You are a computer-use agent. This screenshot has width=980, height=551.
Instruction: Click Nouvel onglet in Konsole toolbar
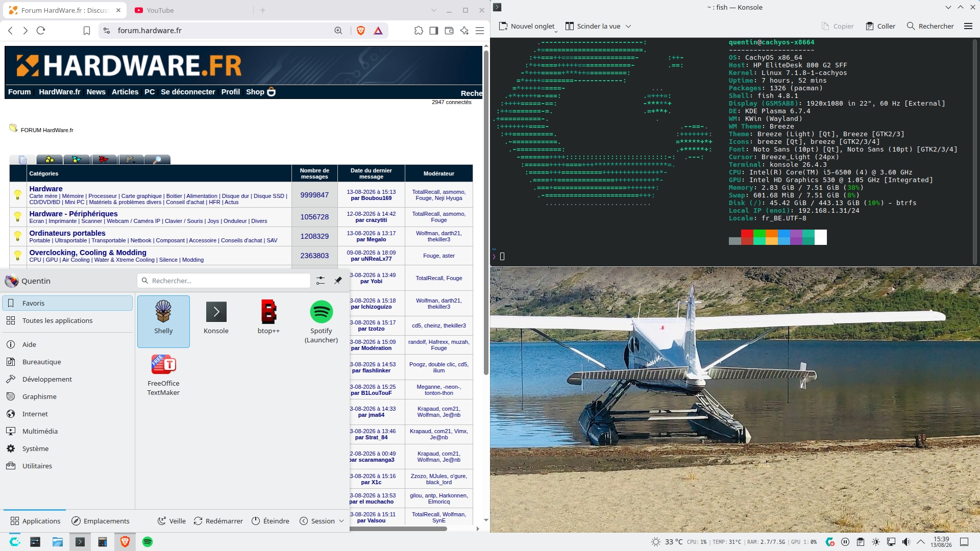pos(526,26)
